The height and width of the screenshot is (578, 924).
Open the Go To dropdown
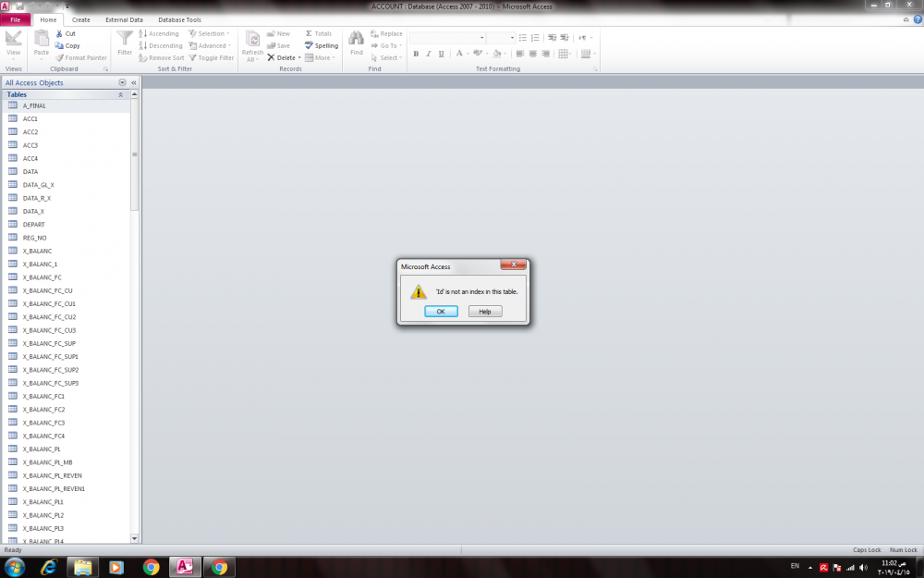[386, 45]
